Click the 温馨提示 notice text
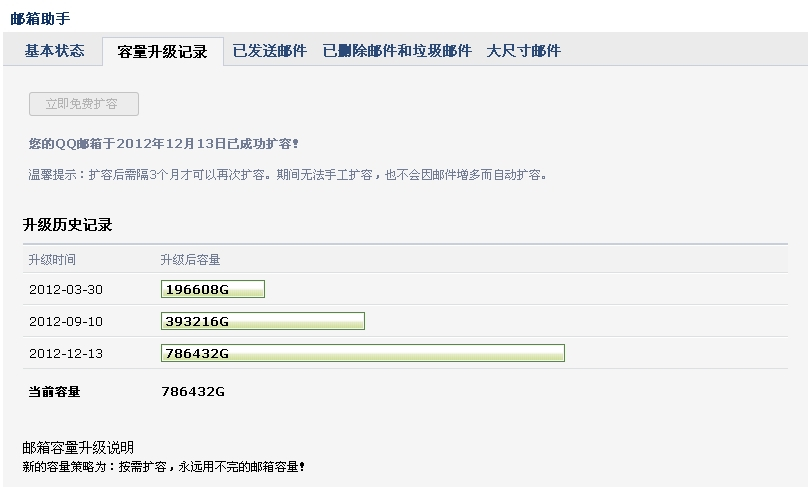 pyautogui.click(x=287, y=175)
